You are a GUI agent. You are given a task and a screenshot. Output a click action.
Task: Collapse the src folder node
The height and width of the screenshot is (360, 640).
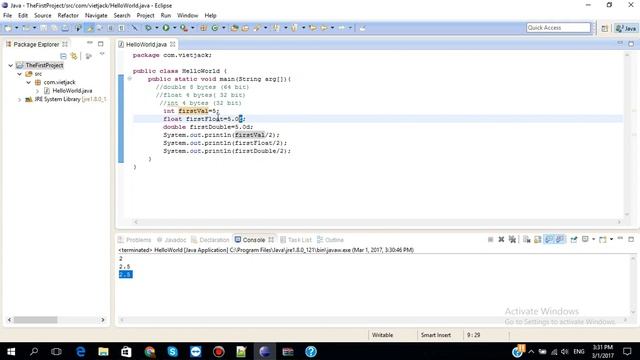pos(19,74)
